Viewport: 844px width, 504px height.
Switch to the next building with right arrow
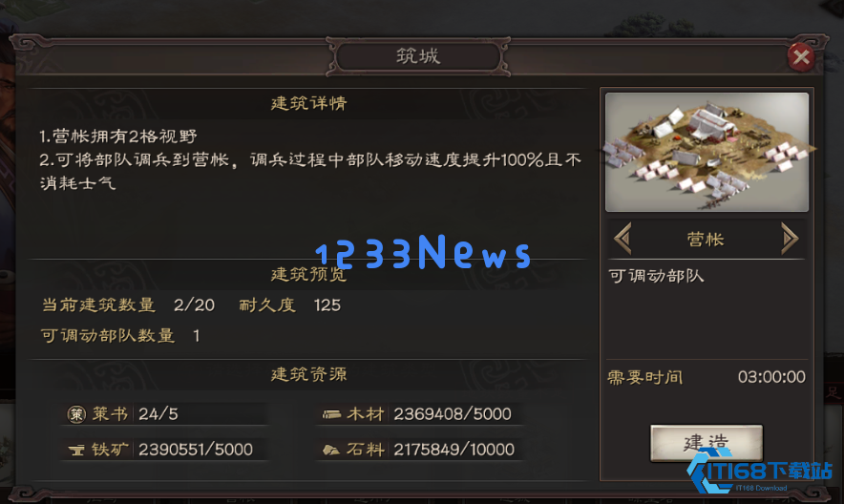point(790,239)
